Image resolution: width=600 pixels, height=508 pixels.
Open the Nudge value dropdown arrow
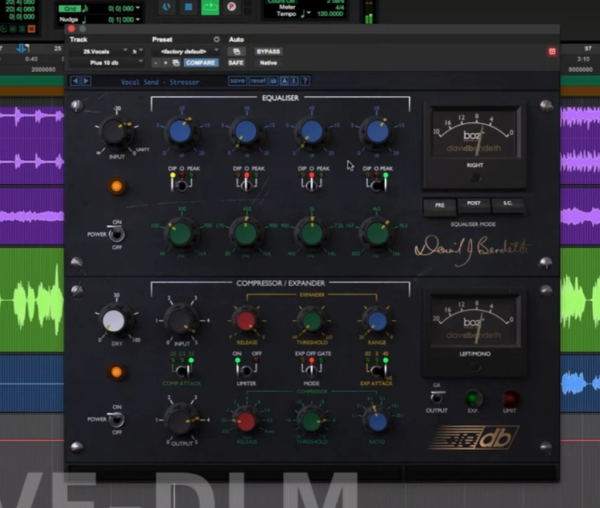138,19
